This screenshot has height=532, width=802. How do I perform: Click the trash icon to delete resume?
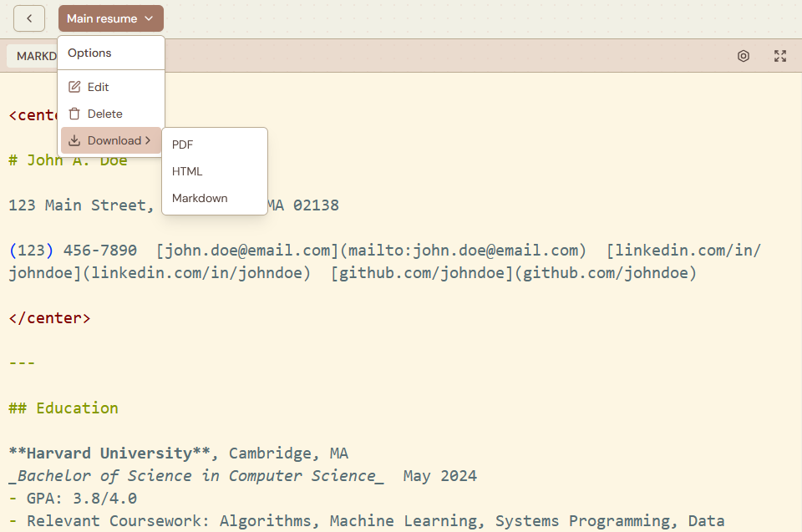[74, 114]
